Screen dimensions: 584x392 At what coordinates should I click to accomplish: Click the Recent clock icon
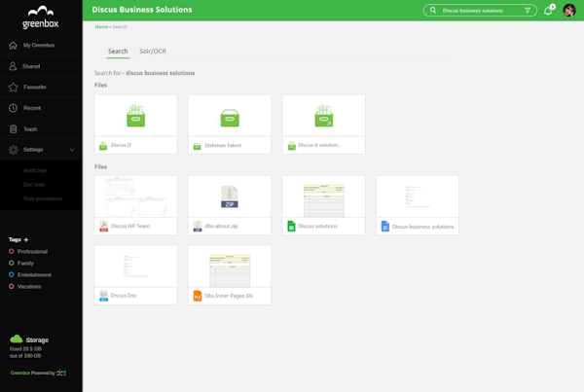pyautogui.click(x=13, y=108)
